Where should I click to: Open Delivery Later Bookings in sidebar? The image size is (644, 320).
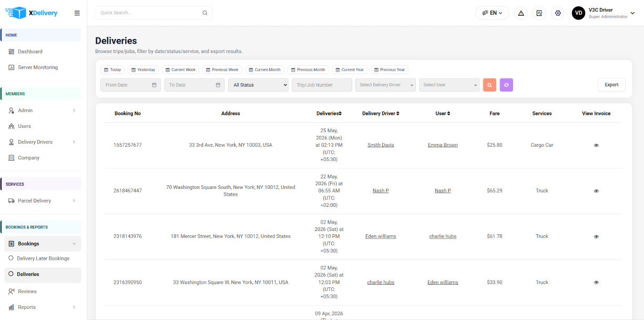[x=43, y=258]
